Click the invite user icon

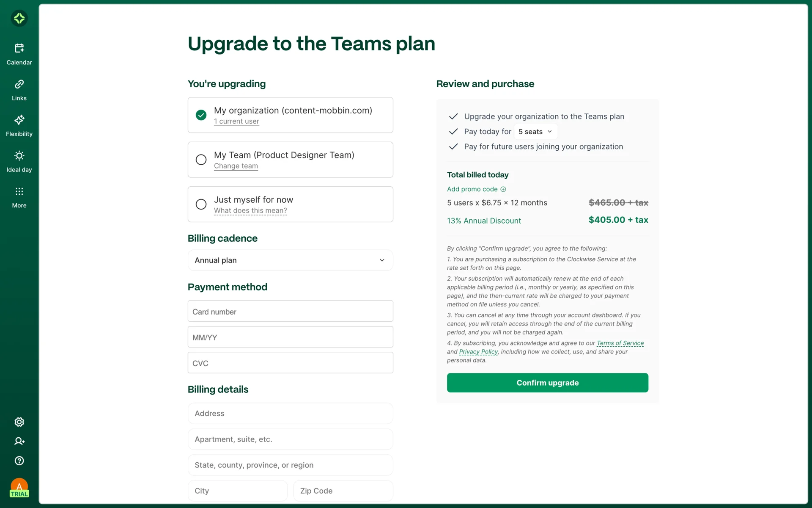tap(19, 441)
